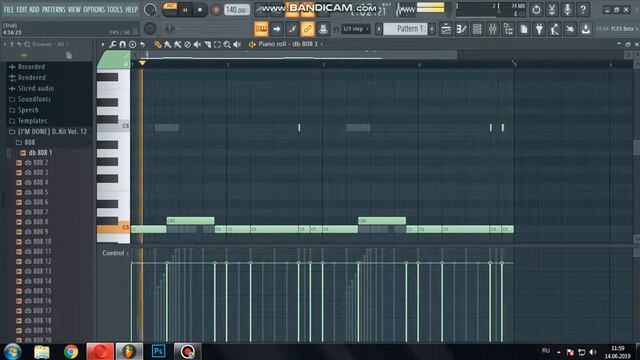Select the Draw pencil tool in piano roll

coord(158,44)
